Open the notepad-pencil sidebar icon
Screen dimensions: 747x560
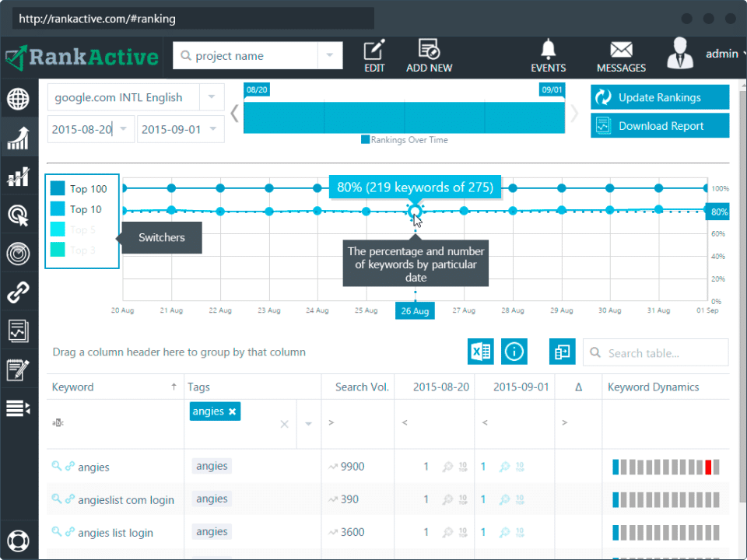[x=18, y=370]
